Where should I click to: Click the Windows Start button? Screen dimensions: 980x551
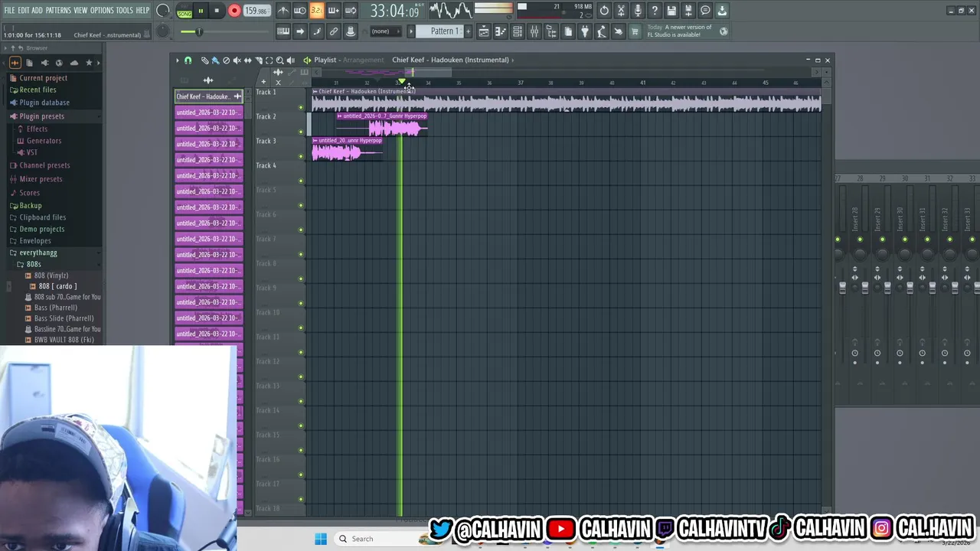coord(321,539)
